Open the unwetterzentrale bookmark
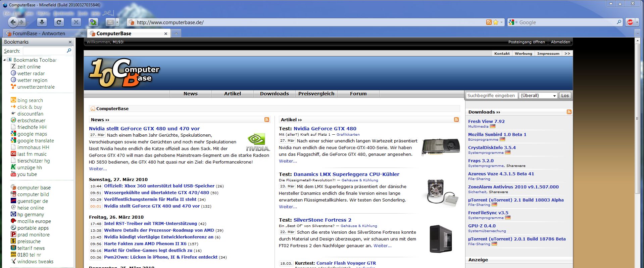 coord(36,87)
